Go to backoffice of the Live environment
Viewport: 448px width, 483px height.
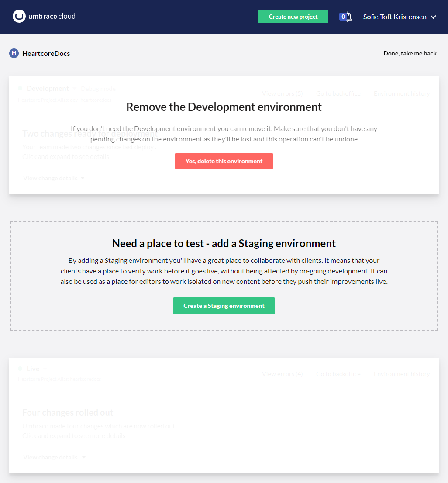(338, 374)
